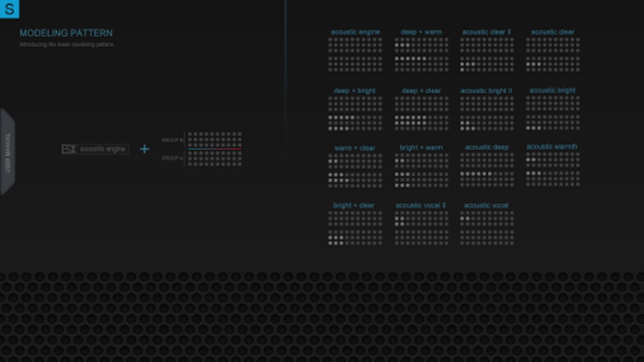Pick the acoustic clear pattern
Image resolution: width=644 pixels, height=362 pixels.
pos(553,51)
